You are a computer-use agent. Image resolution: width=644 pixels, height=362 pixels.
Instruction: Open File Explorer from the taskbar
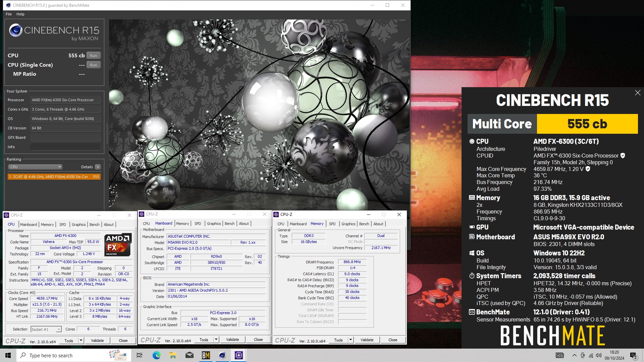(173, 355)
